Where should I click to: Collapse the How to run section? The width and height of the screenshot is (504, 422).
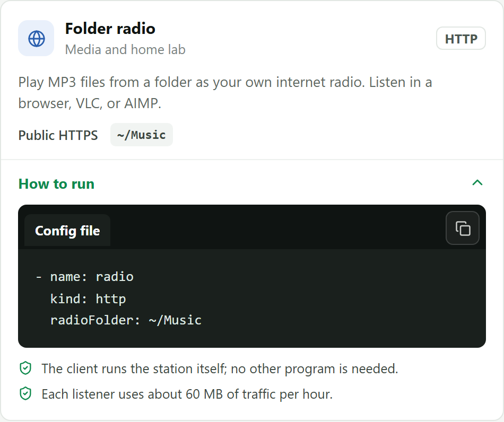477,183
